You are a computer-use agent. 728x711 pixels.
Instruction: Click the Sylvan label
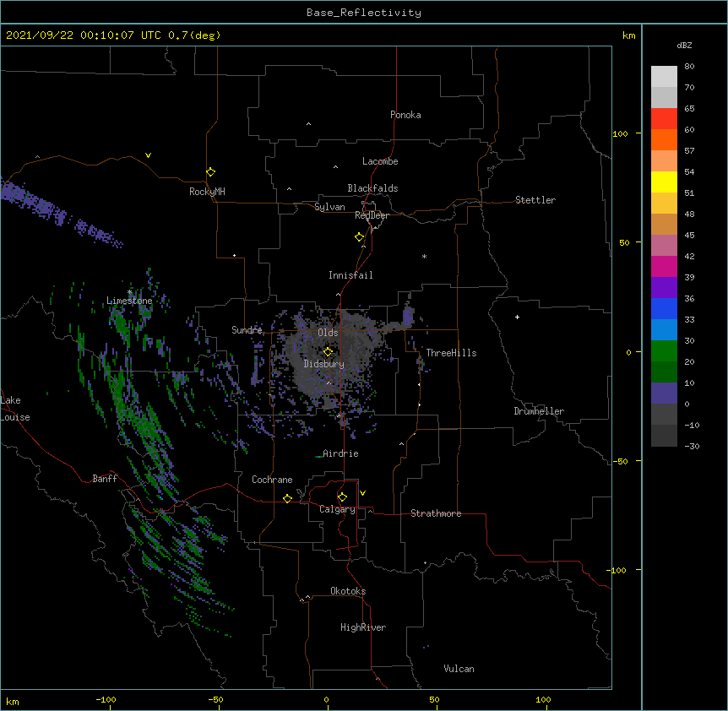[x=329, y=207]
